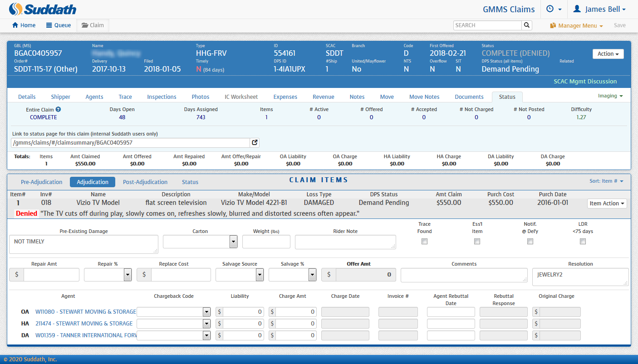Click the HA Charge Amt field
Image resolution: width=638 pixels, height=364 pixels.
click(x=296, y=324)
